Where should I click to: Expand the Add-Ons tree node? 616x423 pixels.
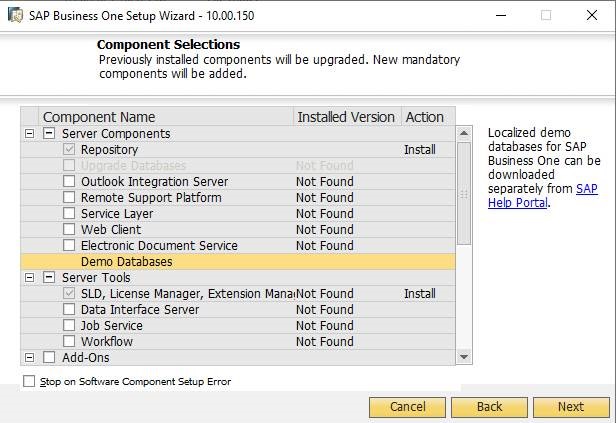pyautogui.click(x=29, y=357)
